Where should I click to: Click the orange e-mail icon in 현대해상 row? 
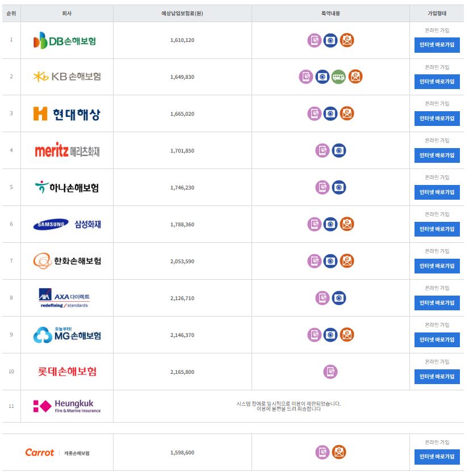(347, 114)
